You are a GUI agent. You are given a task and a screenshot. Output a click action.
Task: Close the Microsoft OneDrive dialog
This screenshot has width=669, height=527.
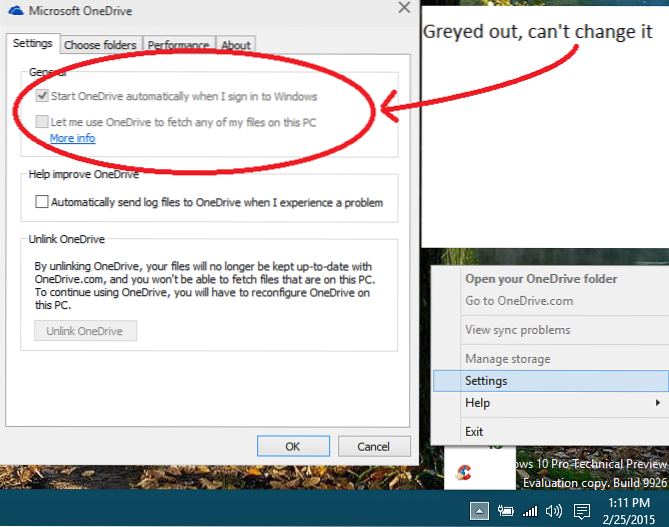point(403,8)
